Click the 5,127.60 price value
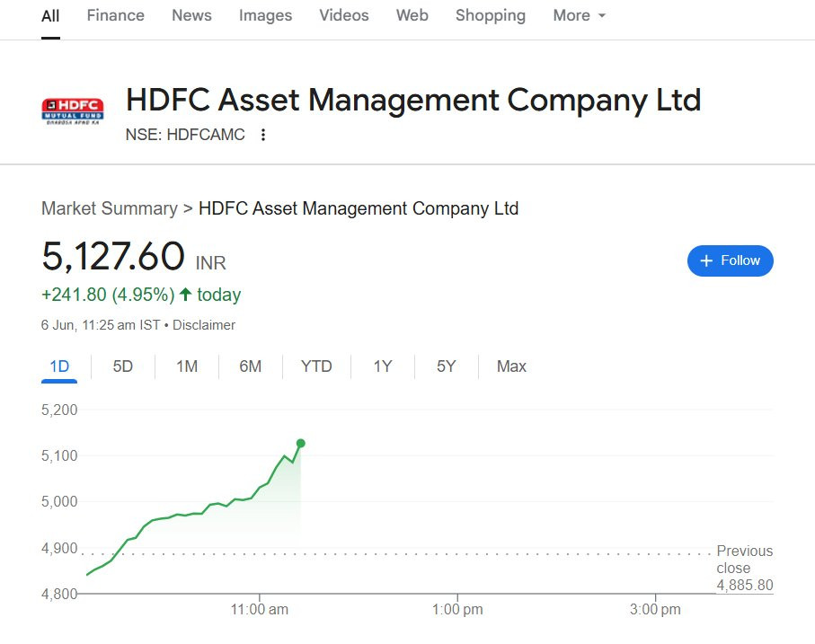 click(x=113, y=256)
